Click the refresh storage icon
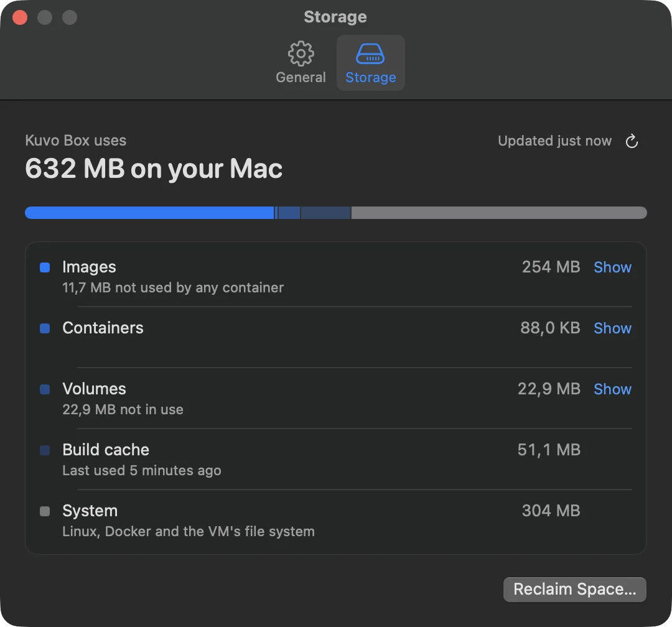Screen dimensions: 672x627 point(632,141)
